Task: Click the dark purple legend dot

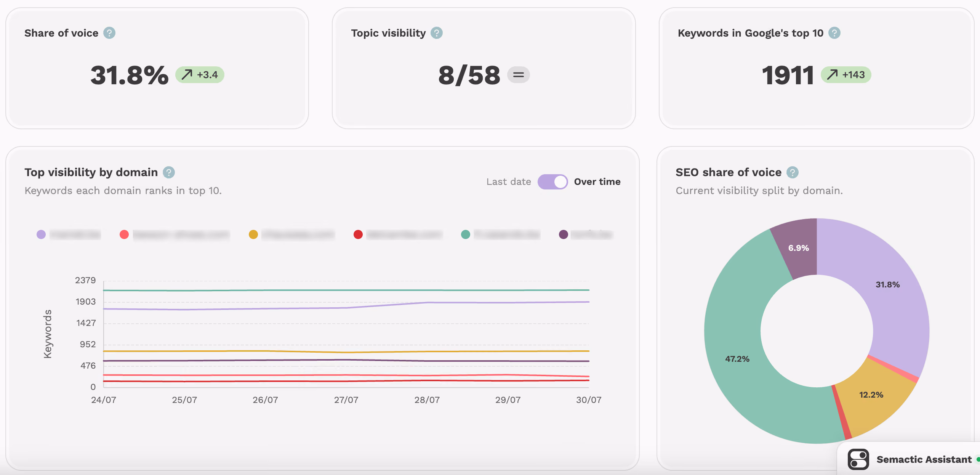Action: coord(564,234)
